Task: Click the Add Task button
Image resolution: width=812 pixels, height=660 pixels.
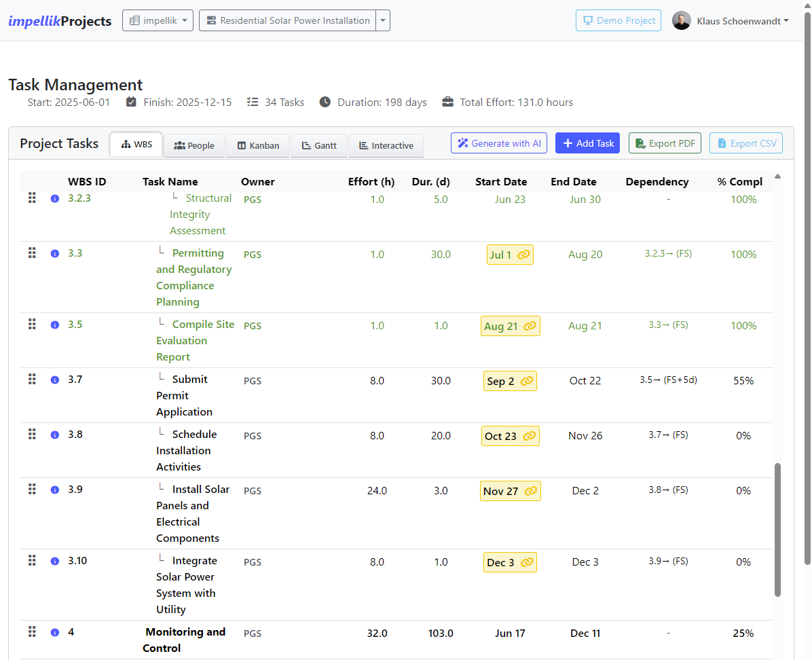Action: [588, 143]
